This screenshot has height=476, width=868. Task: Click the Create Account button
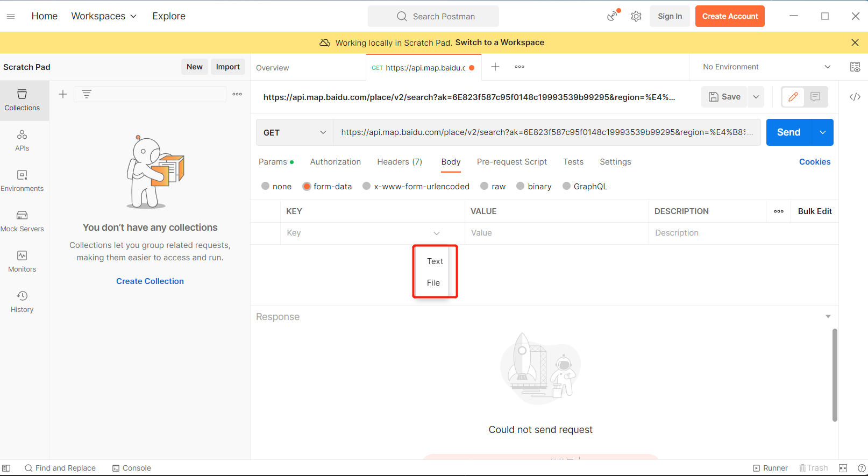coord(730,16)
